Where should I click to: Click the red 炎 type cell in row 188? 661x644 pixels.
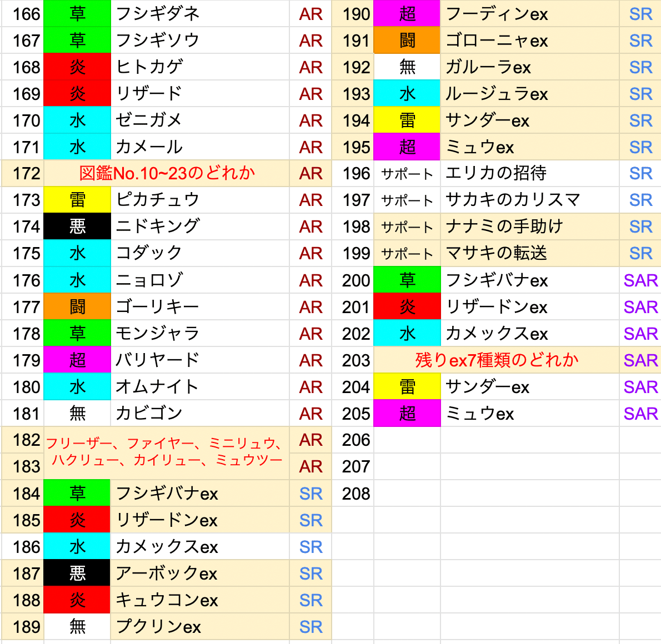click(x=77, y=600)
